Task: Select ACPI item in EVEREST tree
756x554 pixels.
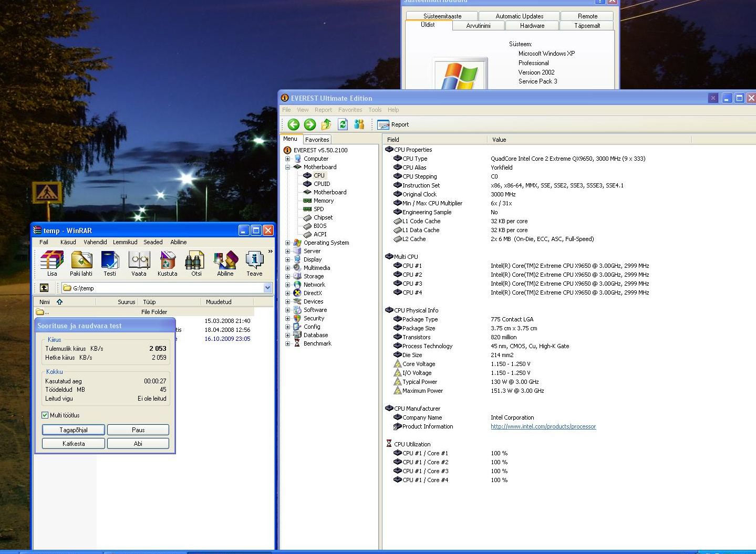Action: point(320,234)
